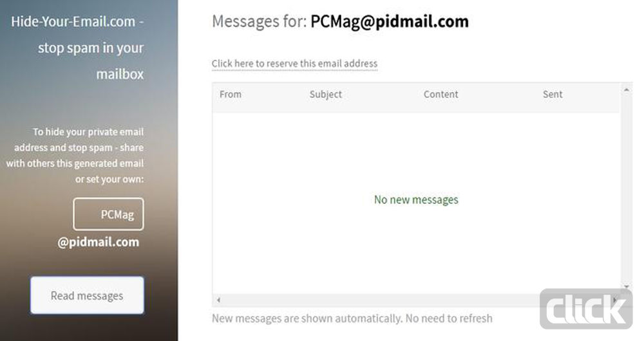Click the PCMag@pidmail.com address heading
The image size is (644, 341).
390,21
